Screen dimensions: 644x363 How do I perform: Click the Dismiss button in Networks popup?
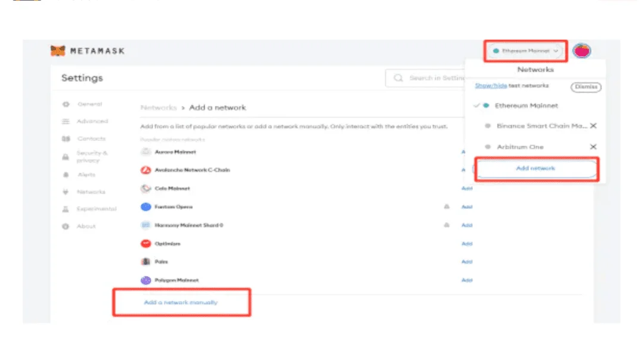tap(586, 87)
